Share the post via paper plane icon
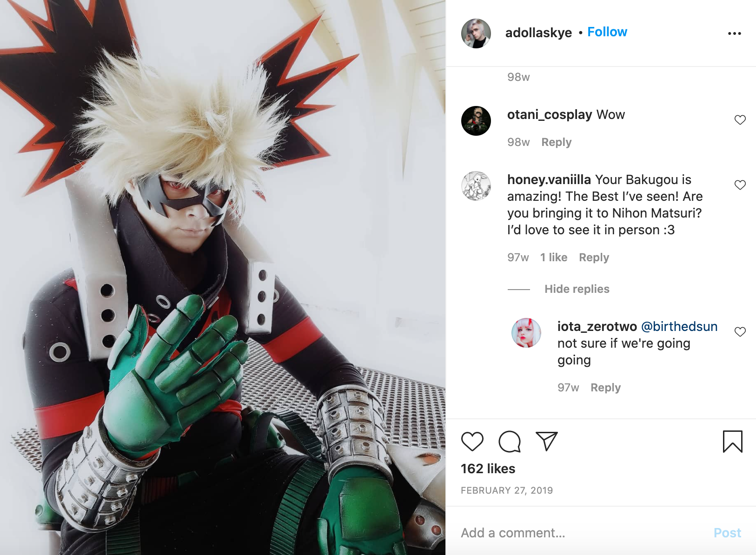This screenshot has height=555, width=756. click(x=546, y=441)
